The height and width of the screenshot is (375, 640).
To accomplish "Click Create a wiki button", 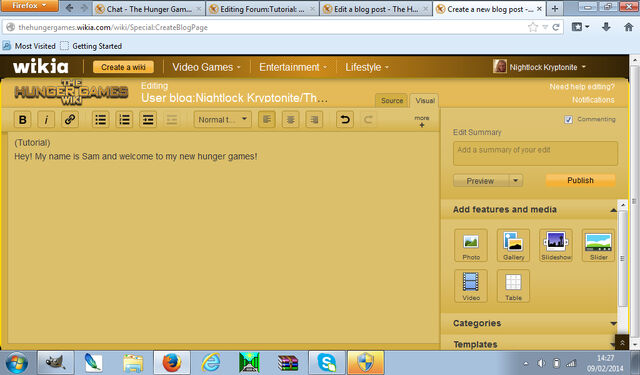I will click(123, 67).
